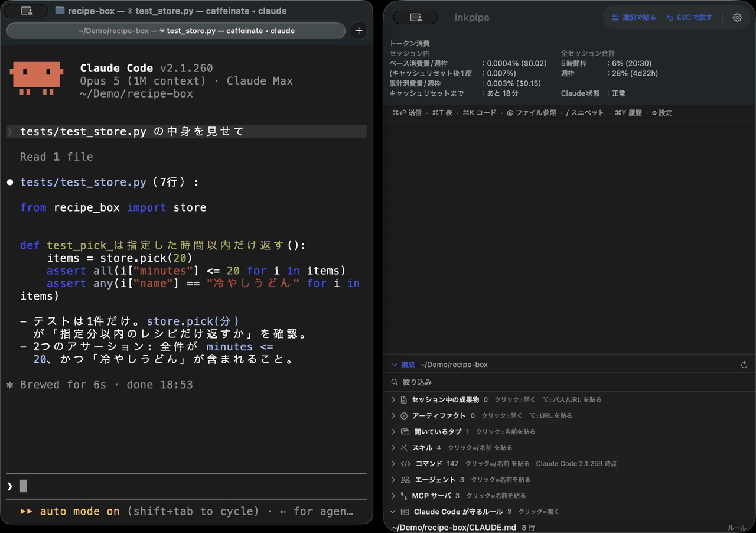
Task: Collapse the 構成 section chevron
Action: click(x=395, y=365)
